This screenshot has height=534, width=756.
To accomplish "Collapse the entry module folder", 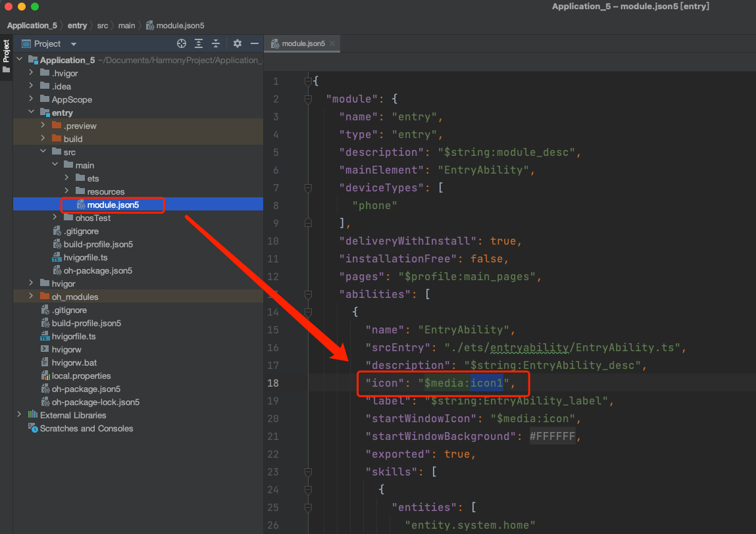I will [x=32, y=112].
